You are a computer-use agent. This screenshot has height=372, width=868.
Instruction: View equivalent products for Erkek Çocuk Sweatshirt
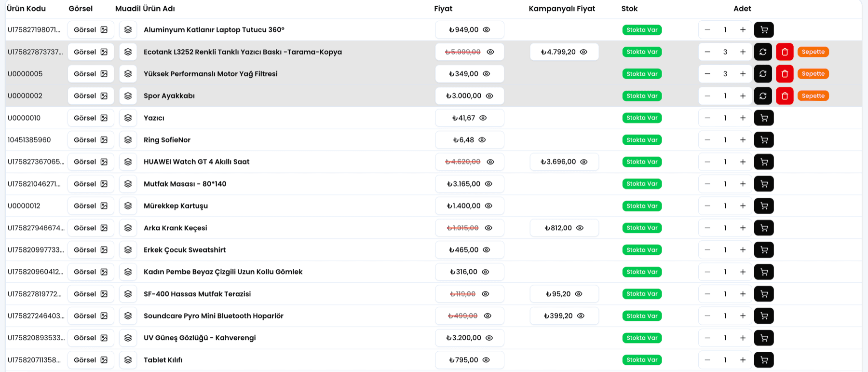click(128, 250)
